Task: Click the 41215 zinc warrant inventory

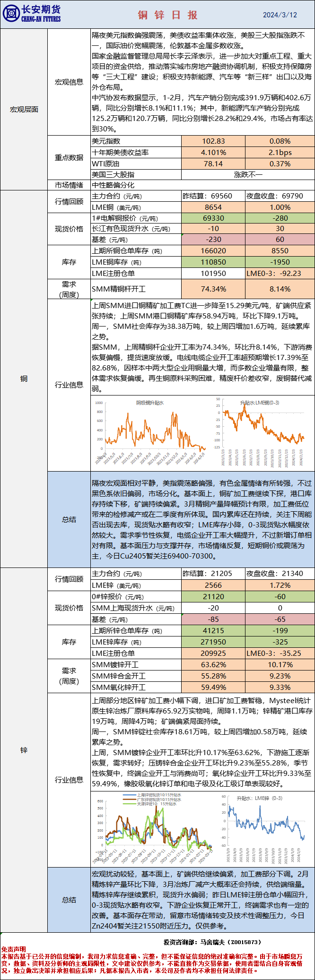Action: tap(213, 630)
